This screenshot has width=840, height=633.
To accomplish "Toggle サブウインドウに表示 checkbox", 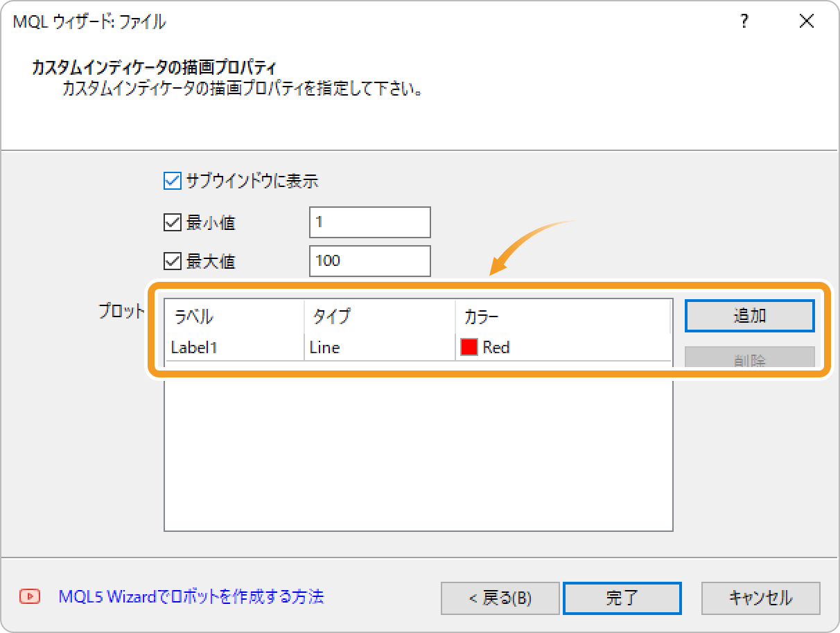I will point(171,181).
